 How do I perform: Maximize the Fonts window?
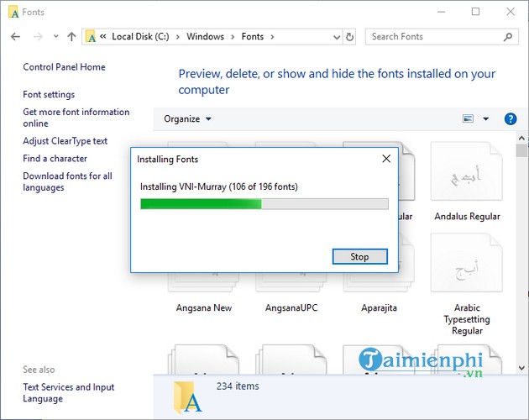476,12
